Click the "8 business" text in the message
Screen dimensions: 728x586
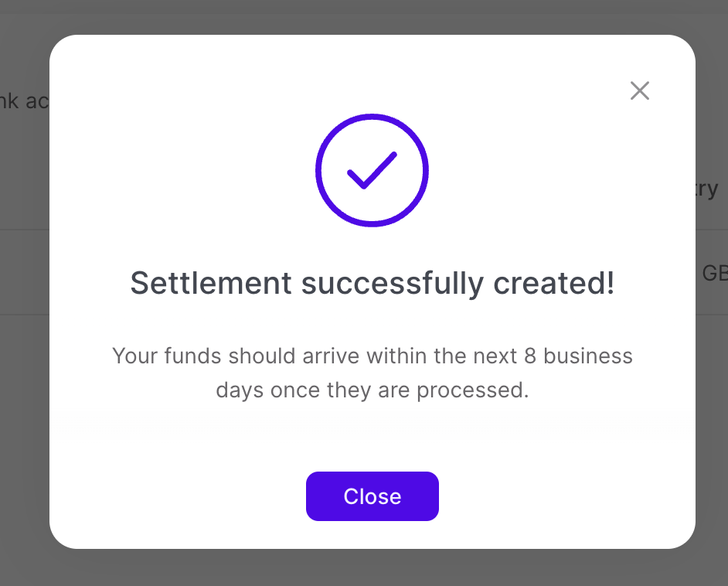click(x=588, y=356)
